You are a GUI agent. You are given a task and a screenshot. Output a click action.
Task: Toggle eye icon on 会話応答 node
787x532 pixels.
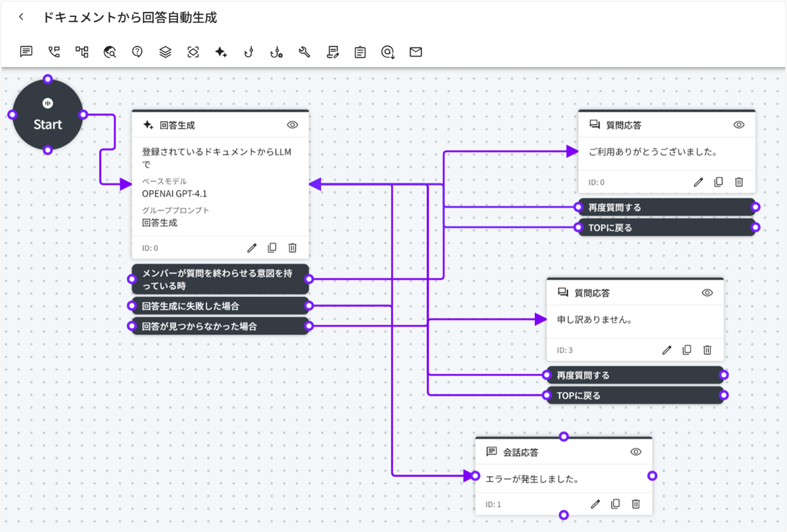click(x=636, y=452)
